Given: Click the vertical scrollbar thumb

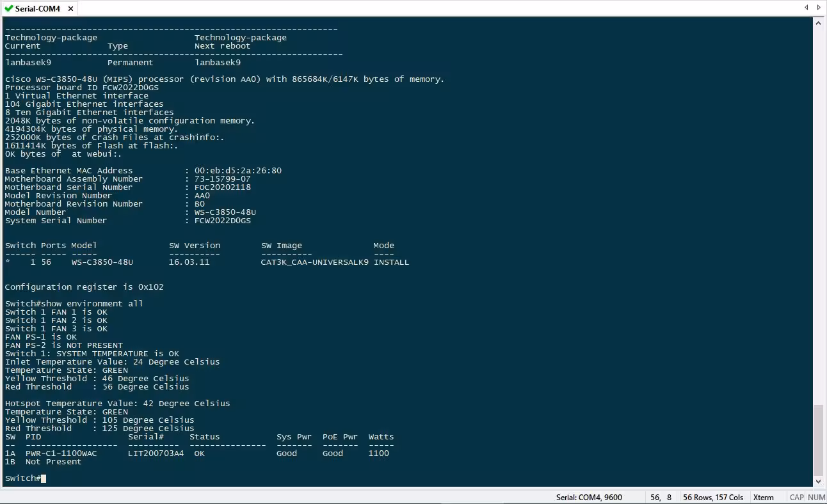Looking at the screenshot, I should 819,439.
